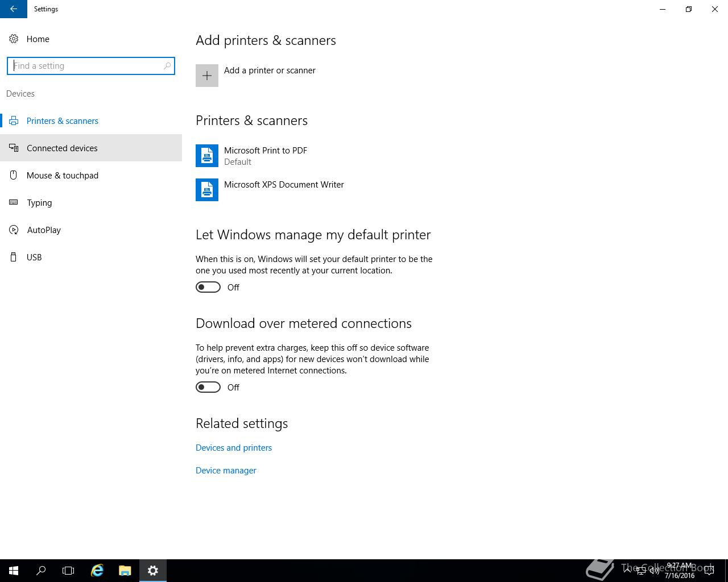
Task: Launch Internet Explorer from the taskbar
Action: point(97,571)
